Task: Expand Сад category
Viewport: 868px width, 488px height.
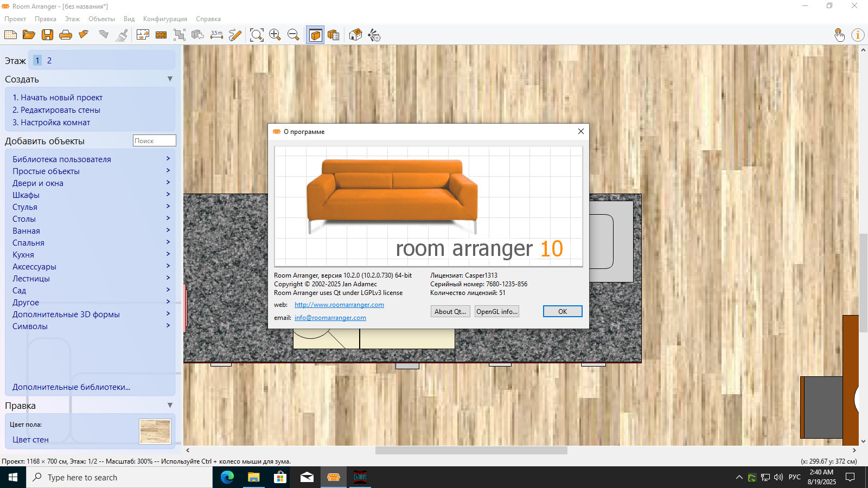Action: pyautogui.click(x=91, y=290)
